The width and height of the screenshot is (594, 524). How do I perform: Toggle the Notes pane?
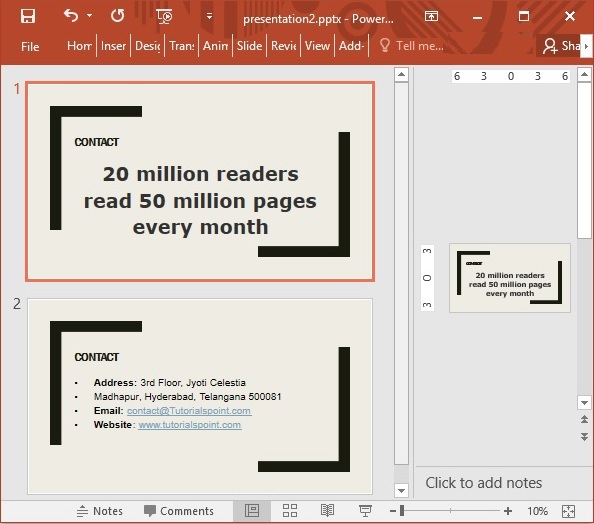tap(100, 511)
